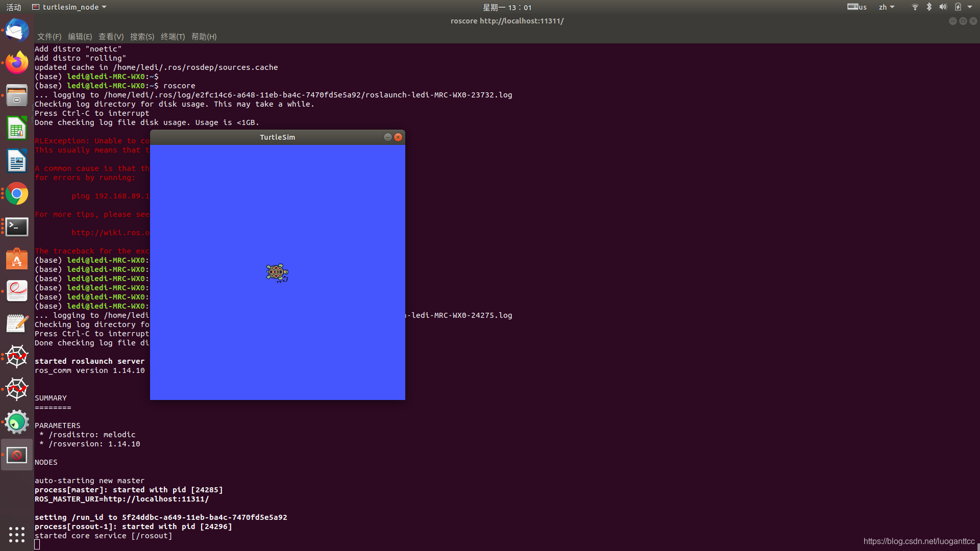Switch to Terminal icon in the dock
Image resolution: width=980 pixels, height=551 pixels.
click(17, 227)
